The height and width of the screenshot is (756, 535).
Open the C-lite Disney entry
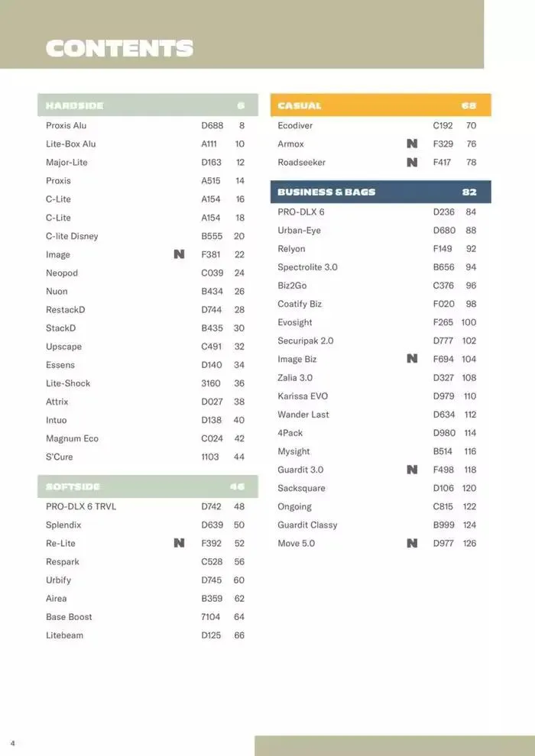72,236
